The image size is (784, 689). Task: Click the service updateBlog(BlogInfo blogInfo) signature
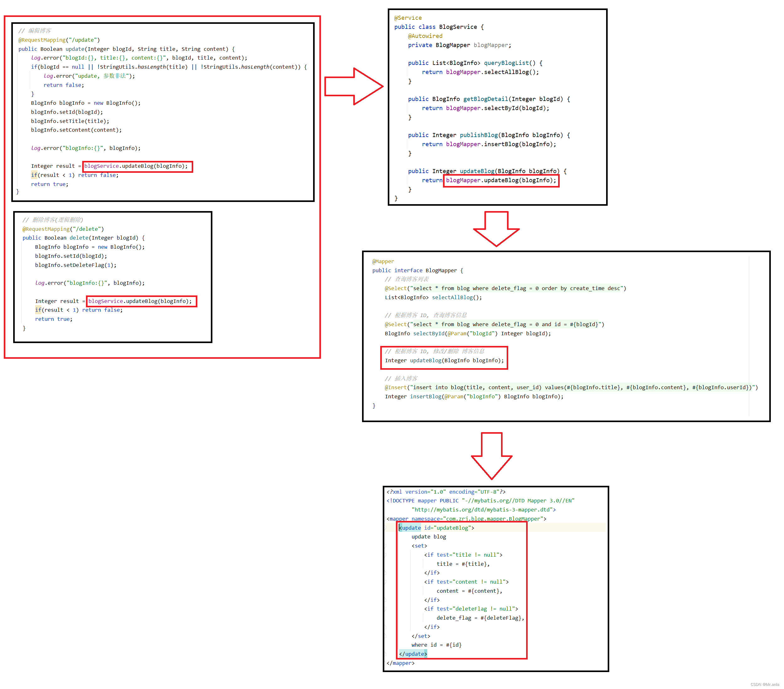[x=488, y=171]
